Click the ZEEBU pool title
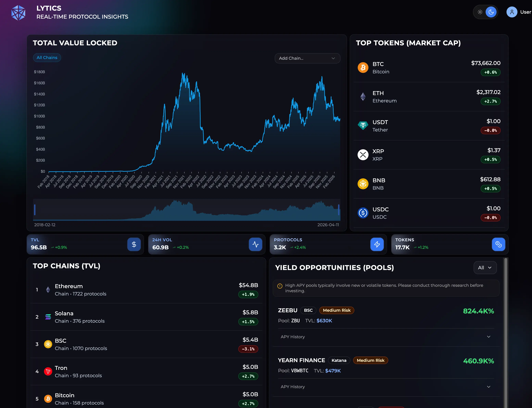The height and width of the screenshot is (408, 532). click(x=288, y=310)
